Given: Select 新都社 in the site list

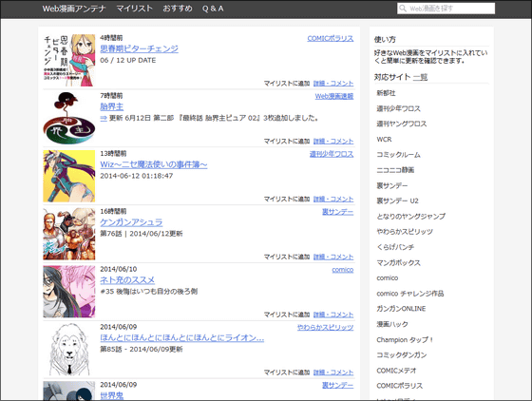Looking at the screenshot, I should click(x=386, y=93).
